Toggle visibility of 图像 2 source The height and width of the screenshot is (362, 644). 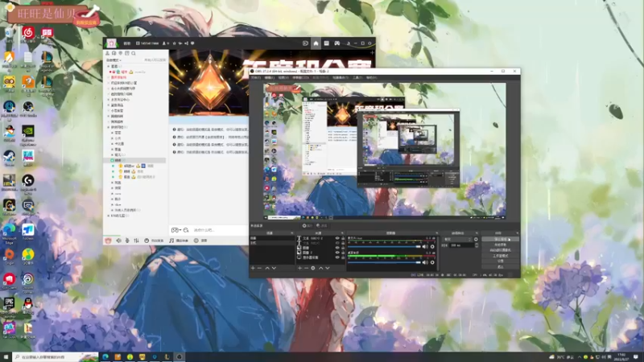click(337, 253)
